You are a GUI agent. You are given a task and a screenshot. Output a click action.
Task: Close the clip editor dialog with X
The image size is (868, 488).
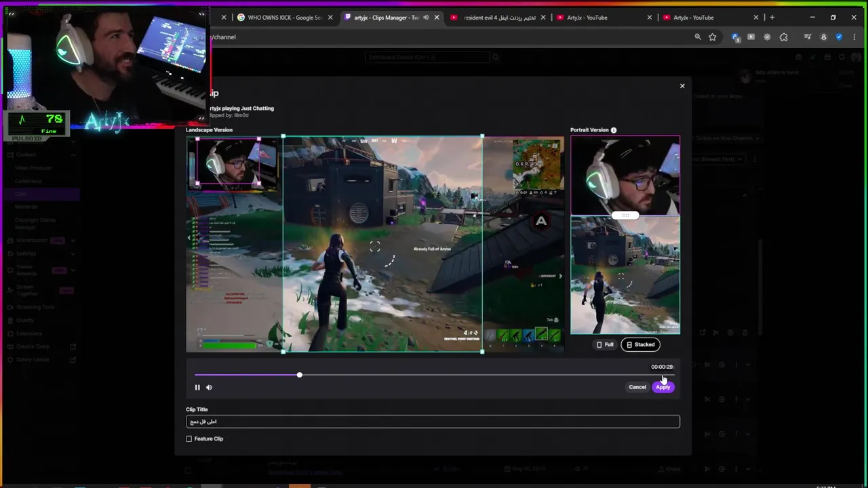(682, 86)
